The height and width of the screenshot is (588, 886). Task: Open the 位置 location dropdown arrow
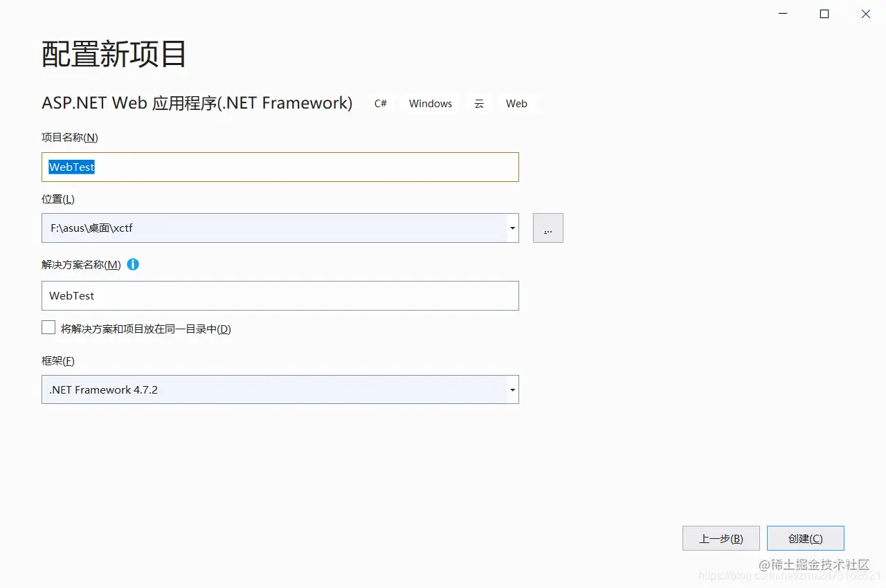[x=512, y=228]
